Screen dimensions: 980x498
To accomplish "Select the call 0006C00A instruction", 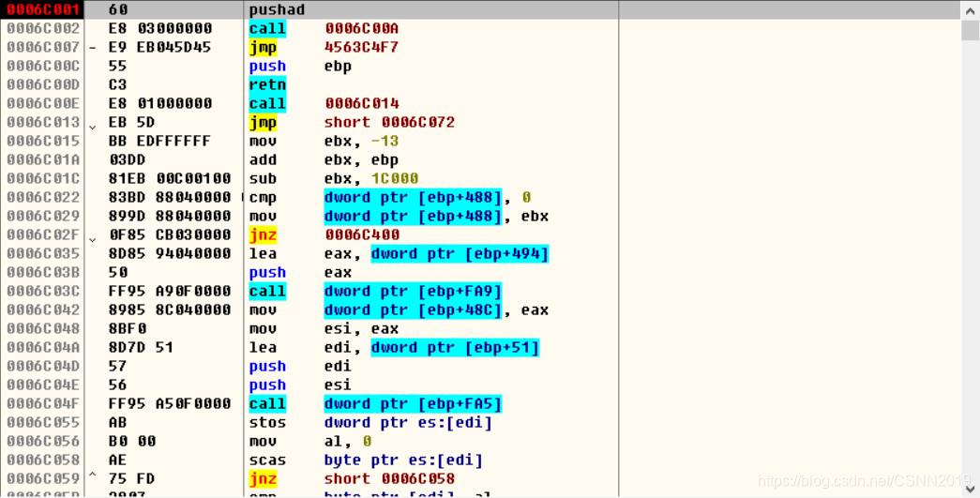I will [x=324, y=29].
